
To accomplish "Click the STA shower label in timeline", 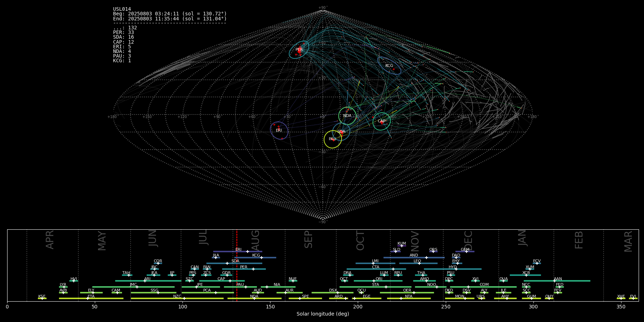I will [x=375, y=285].
